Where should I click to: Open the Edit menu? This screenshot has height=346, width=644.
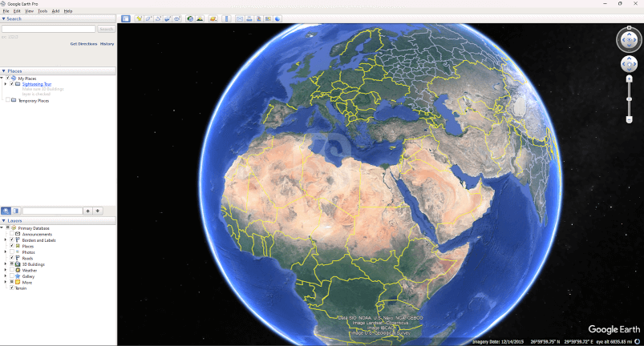point(17,11)
